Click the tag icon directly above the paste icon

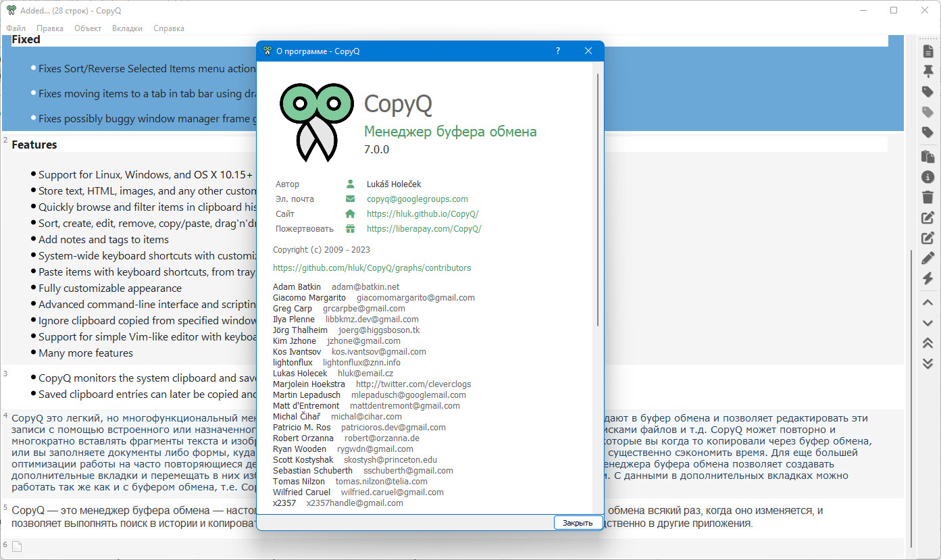[x=927, y=132]
